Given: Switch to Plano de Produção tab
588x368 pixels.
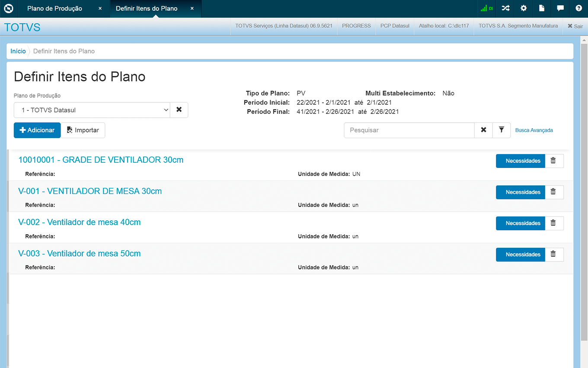Looking at the screenshot, I should pyautogui.click(x=54, y=9).
